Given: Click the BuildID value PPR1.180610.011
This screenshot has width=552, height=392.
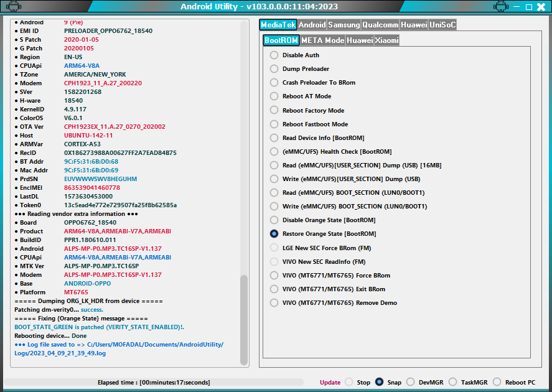Looking at the screenshot, I should pos(90,240).
